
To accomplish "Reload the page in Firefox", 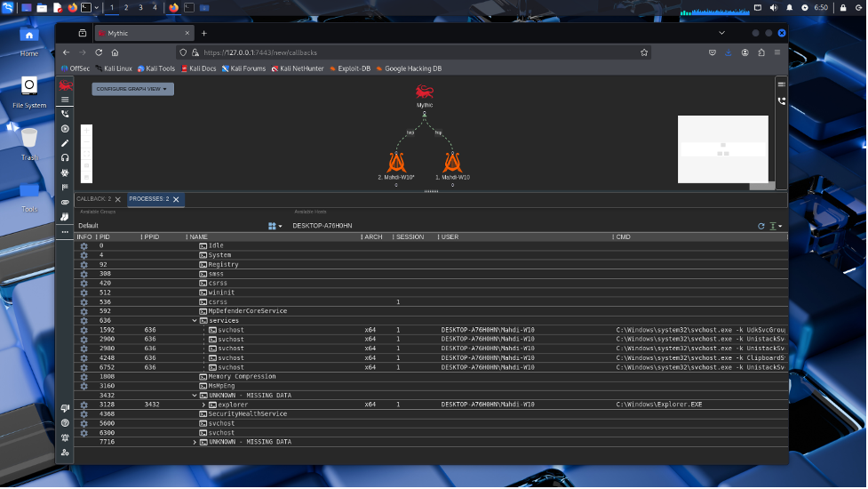I will pos(99,52).
